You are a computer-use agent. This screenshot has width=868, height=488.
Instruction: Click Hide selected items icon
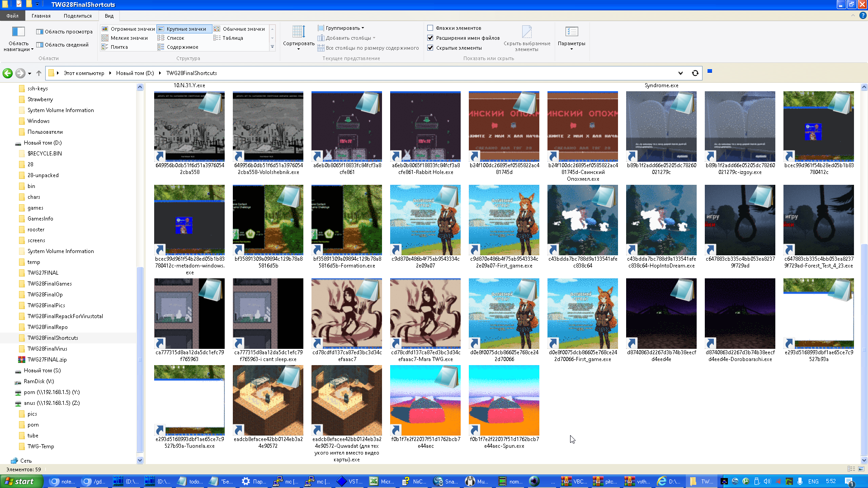click(x=527, y=33)
